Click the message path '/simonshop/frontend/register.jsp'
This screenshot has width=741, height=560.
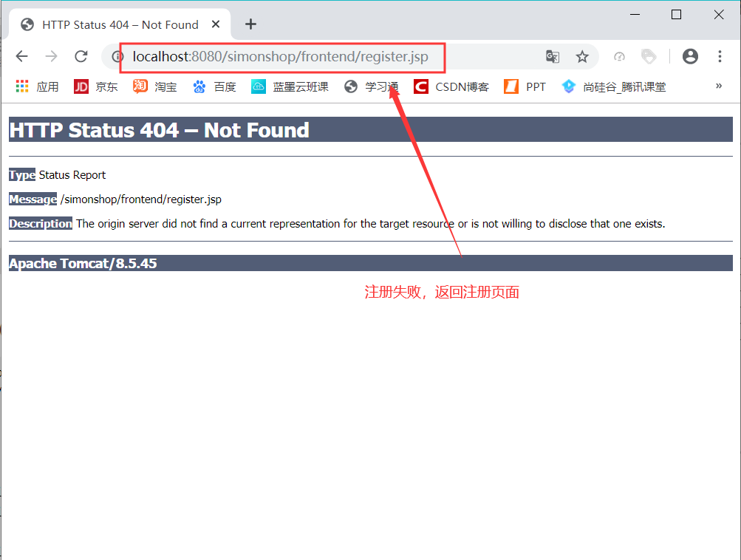point(141,199)
